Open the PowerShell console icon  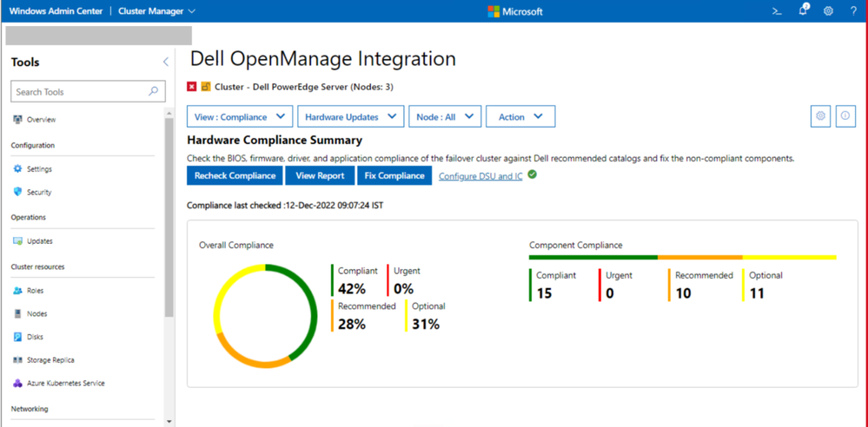click(x=777, y=11)
